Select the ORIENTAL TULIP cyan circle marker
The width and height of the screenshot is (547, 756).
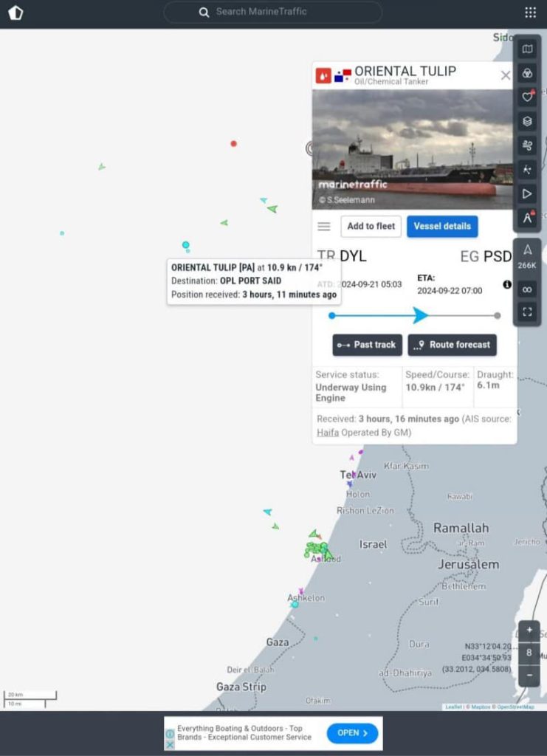[185, 245]
